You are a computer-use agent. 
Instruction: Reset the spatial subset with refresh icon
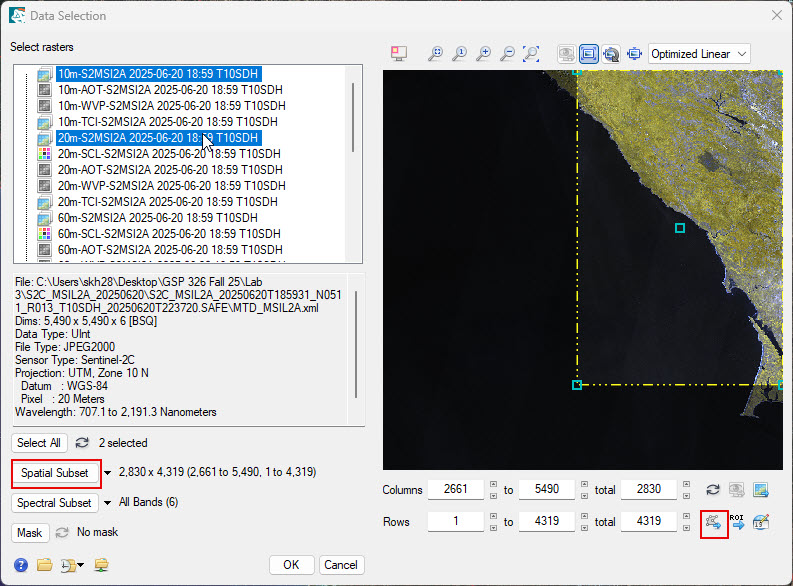(x=713, y=490)
